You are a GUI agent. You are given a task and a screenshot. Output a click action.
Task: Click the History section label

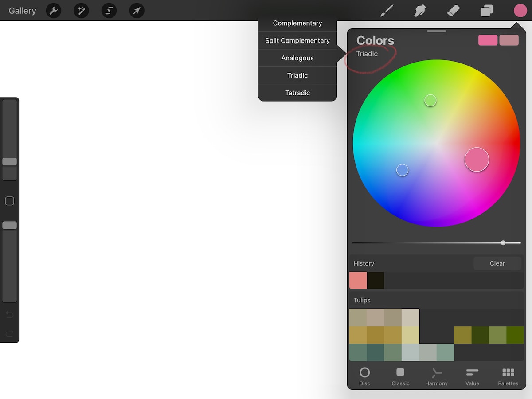[364, 263]
